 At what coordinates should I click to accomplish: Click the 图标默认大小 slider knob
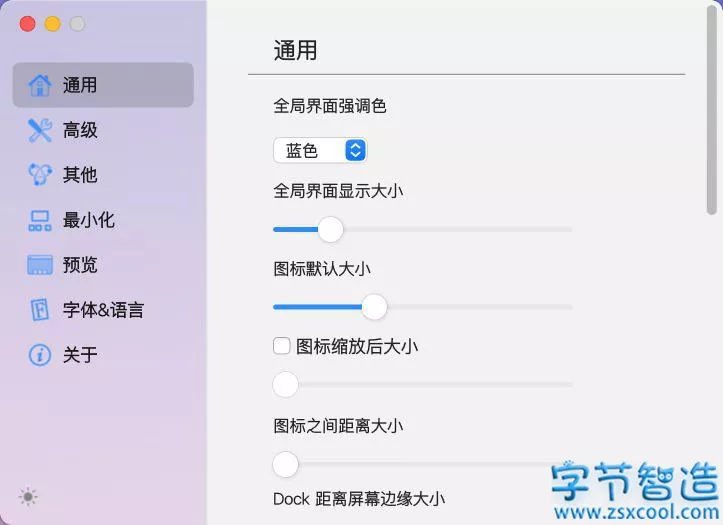point(374,307)
